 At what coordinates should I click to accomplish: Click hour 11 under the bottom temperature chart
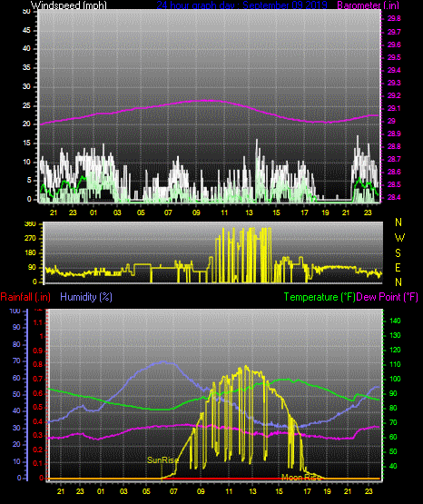tap(229, 491)
